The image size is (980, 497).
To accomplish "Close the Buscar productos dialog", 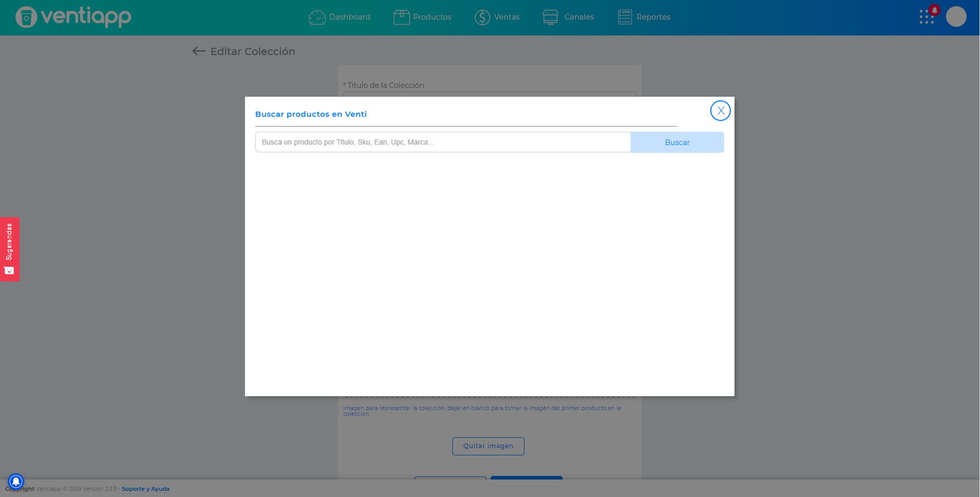I will click(x=720, y=111).
